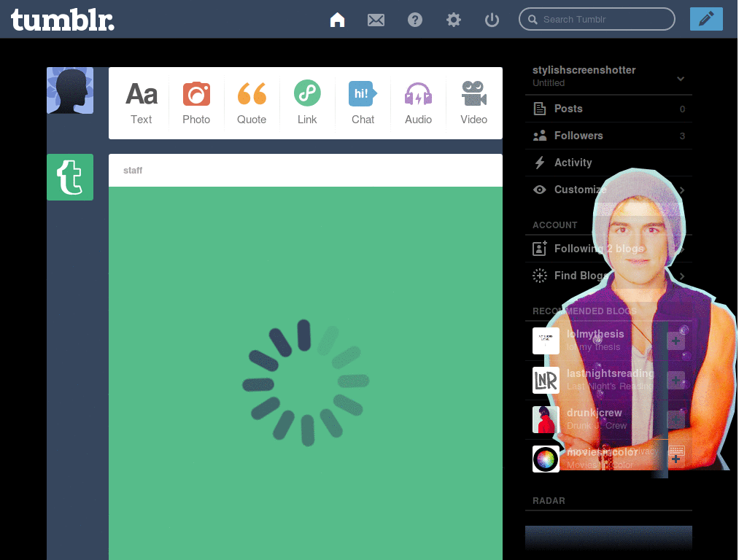Click the Customize eye icon
Image resolution: width=747 pixels, height=560 pixels.
pos(539,190)
